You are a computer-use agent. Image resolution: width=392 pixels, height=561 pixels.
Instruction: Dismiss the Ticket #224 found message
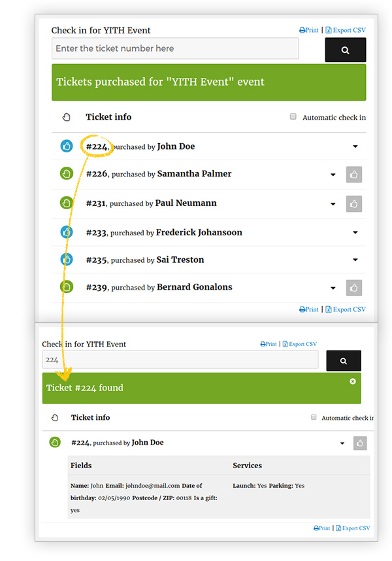[353, 381]
